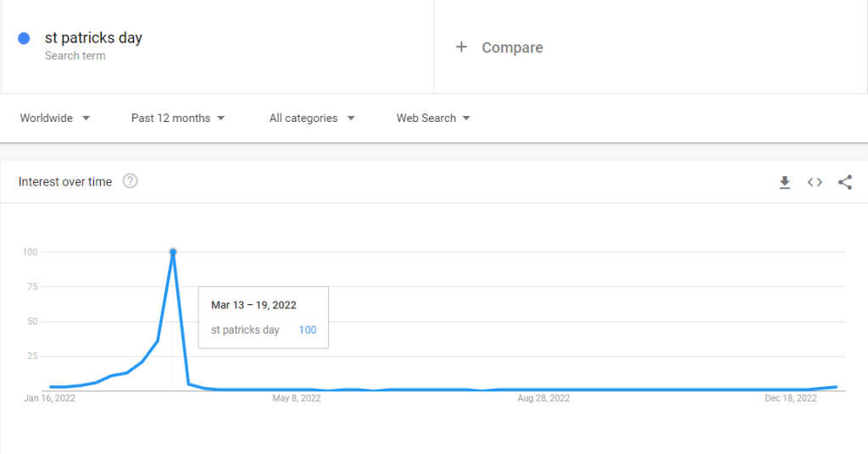The height and width of the screenshot is (454, 868).
Task: Open the Past 12 months dropdown
Action: pos(178,118)
